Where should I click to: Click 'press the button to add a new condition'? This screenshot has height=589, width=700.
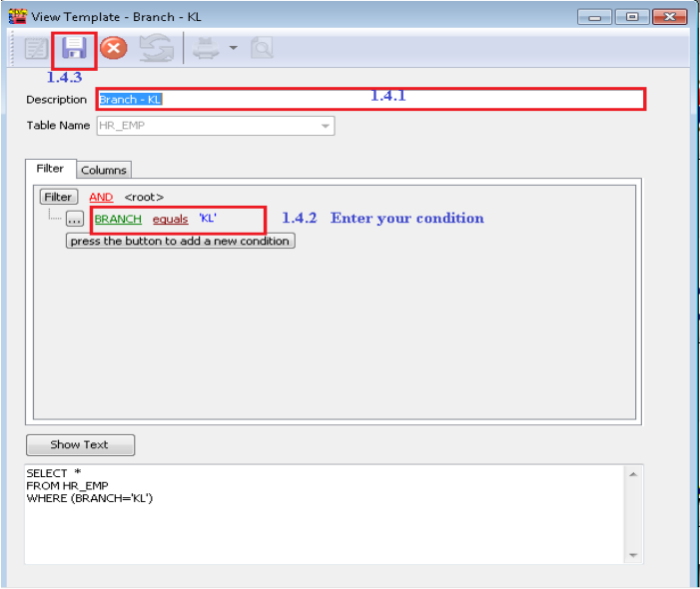[180, 241]
